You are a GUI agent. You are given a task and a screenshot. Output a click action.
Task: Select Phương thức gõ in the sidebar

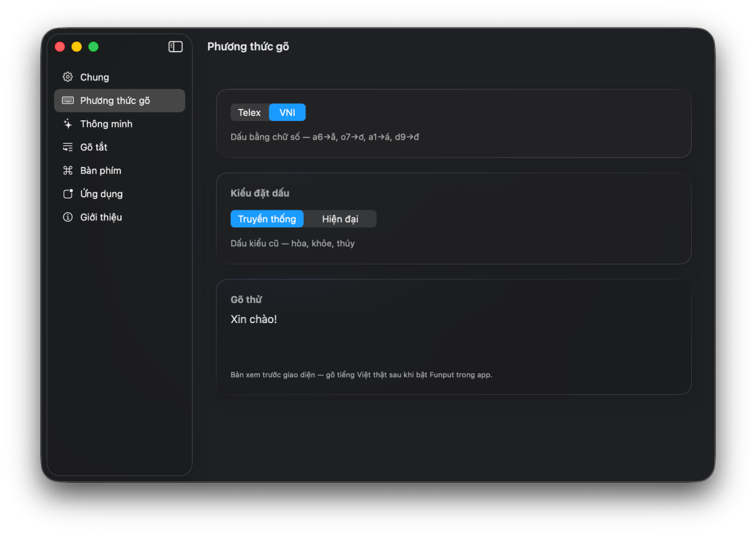120,100
